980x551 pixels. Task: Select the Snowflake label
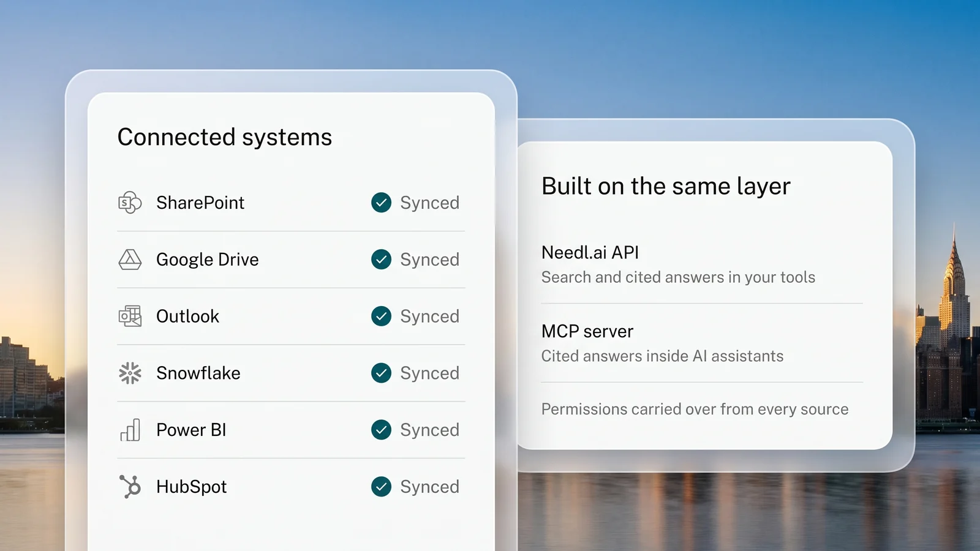coord(198,373)
